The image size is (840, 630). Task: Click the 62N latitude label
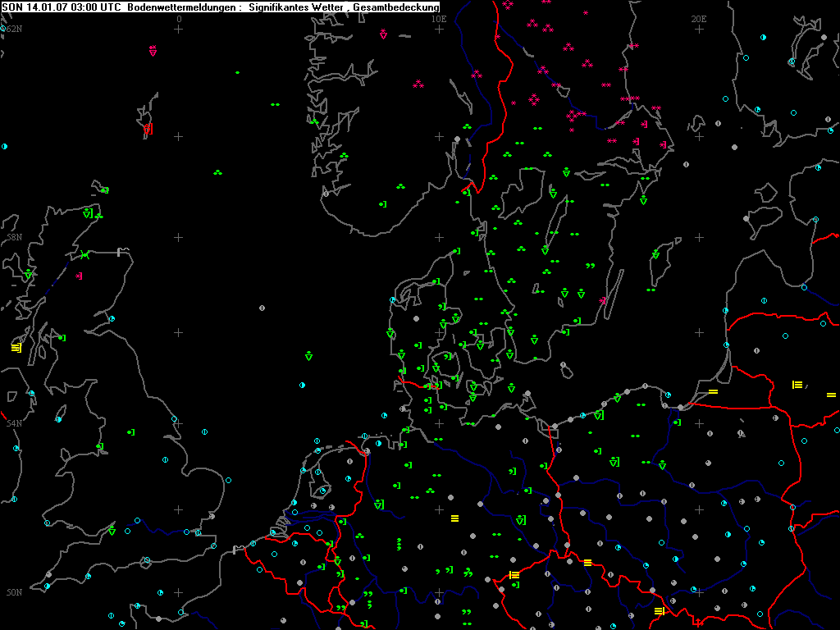(11, 29)
